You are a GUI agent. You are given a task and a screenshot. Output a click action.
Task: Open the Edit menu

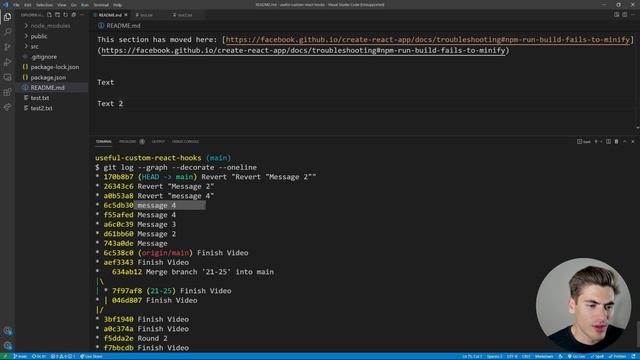click(28, 5)
